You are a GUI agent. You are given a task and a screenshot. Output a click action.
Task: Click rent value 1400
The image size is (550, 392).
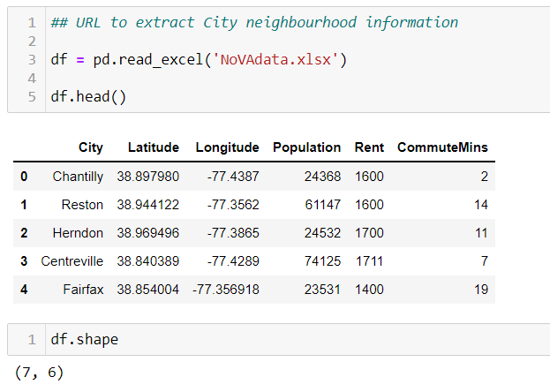click(x=369, y=290)
